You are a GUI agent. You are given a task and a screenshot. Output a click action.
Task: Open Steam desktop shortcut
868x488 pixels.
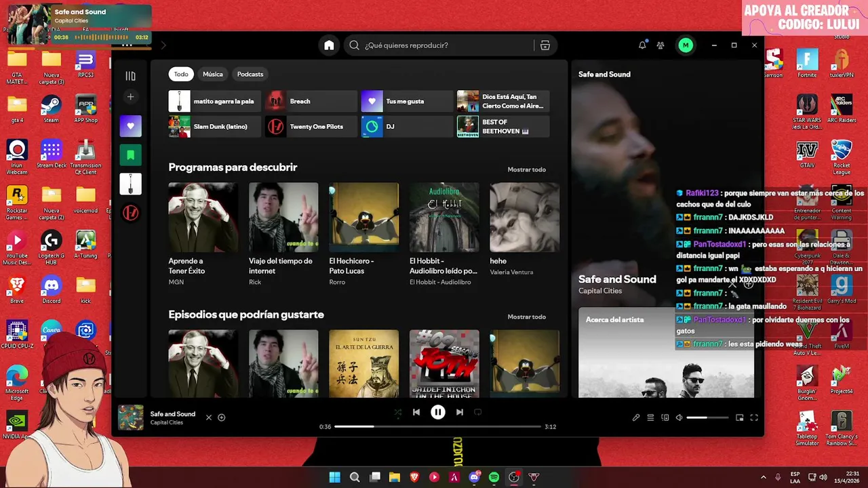point(52,109)
